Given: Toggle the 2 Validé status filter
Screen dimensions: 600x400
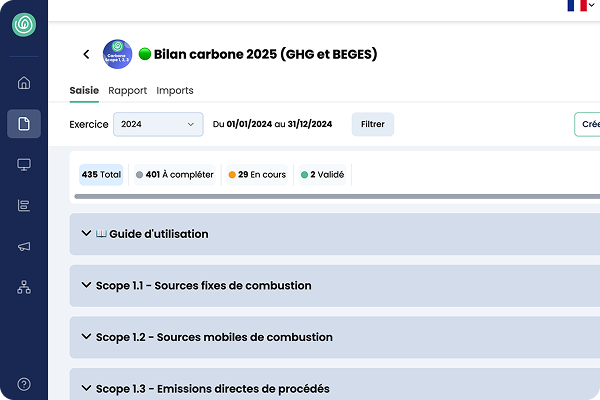Looking at the screenshot, I should [322, 175].
